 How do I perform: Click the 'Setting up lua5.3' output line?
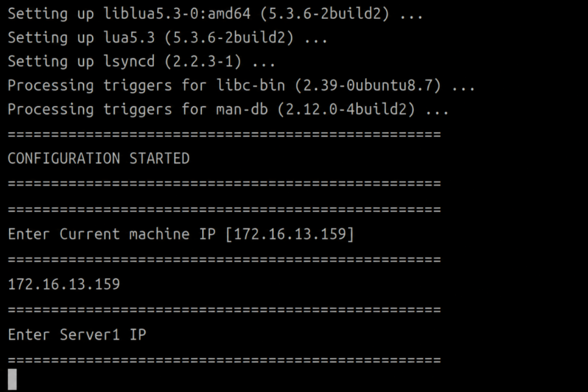168,38
